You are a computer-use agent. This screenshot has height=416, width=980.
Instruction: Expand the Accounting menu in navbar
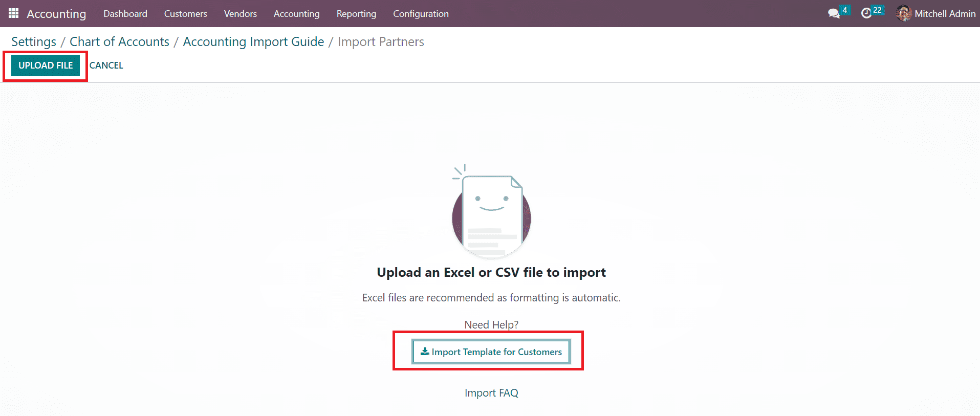(296, 14)
